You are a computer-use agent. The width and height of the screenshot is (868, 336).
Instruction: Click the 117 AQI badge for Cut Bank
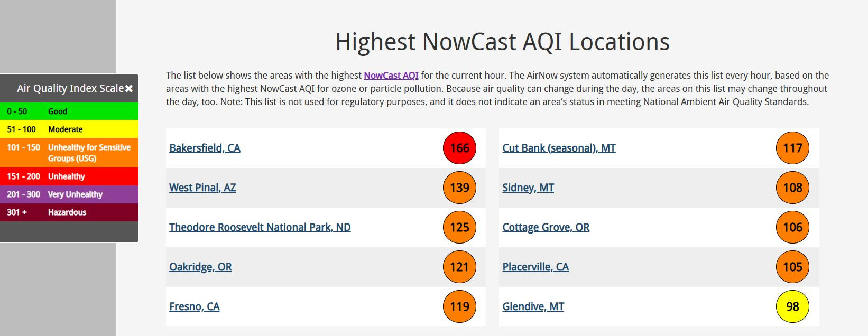[x=792, y=148]
